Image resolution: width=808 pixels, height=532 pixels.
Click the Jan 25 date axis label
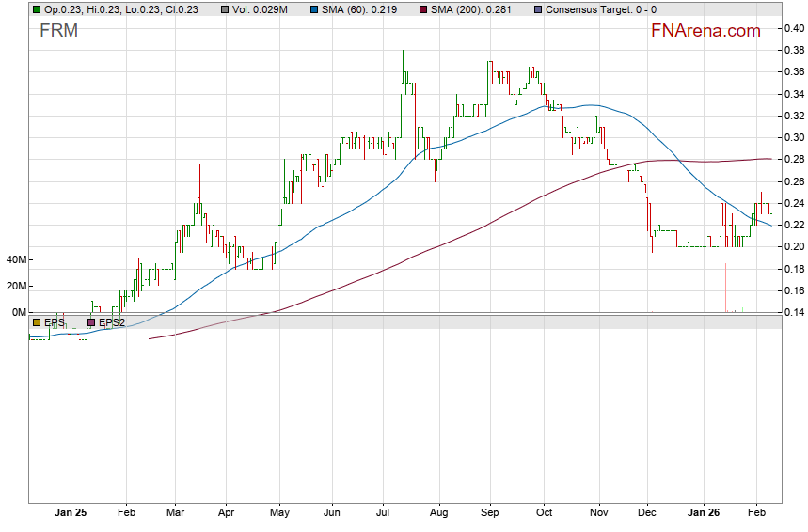pos(71,514)
